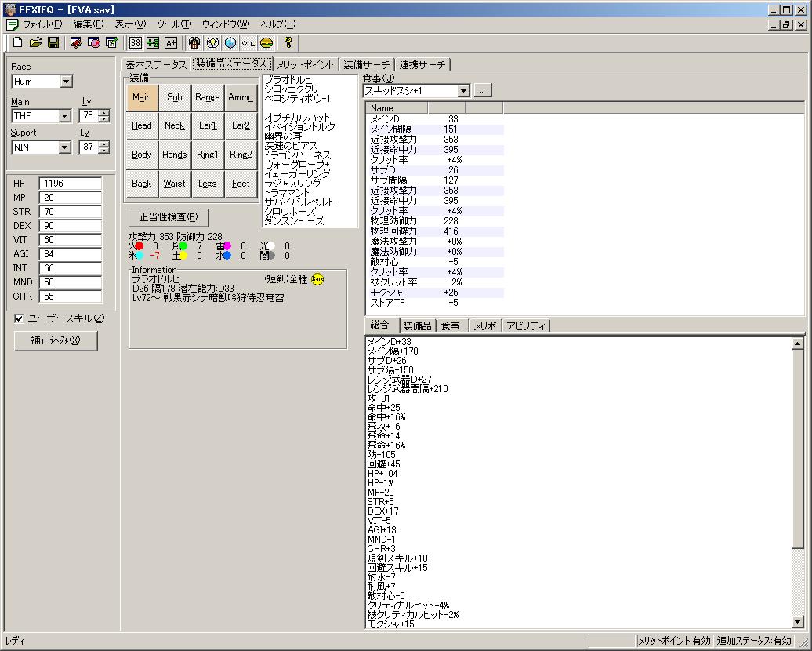This screenshot has height=651, width=812.
Task: Select the Ammo equipment slot
Action: pos(241,97)
